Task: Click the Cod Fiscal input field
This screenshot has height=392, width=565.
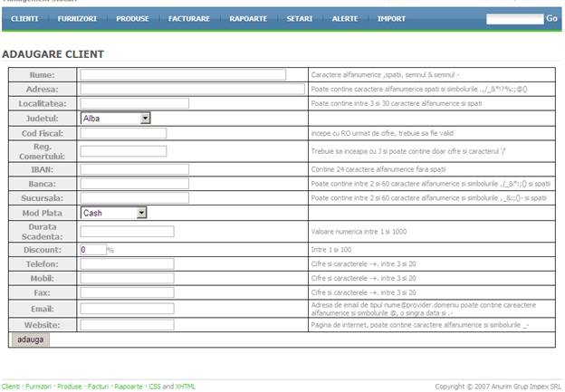Action: coord(123,133)
